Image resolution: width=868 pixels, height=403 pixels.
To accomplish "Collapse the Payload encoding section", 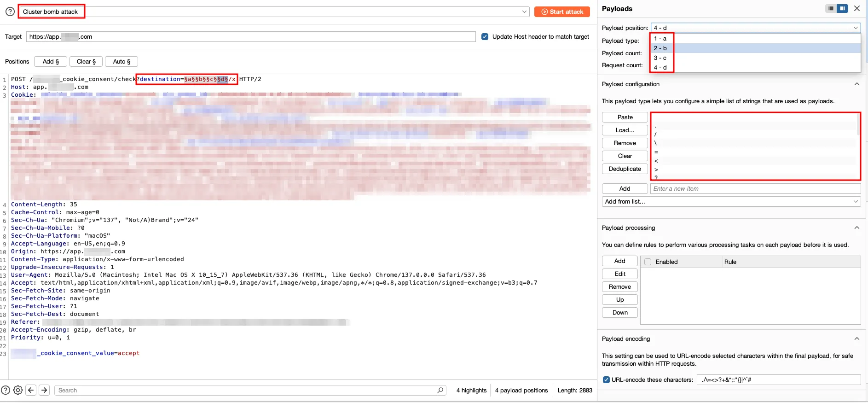I will coord(856,339).
